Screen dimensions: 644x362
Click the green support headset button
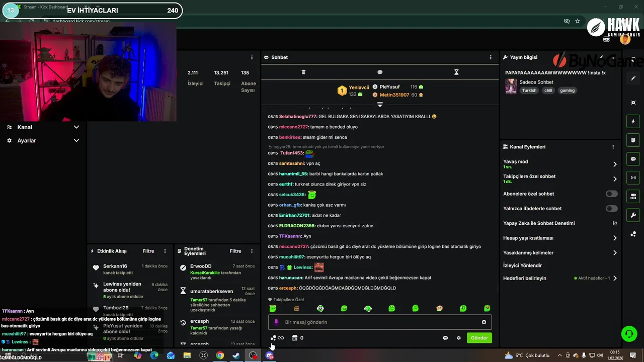(x=628, y=333)
